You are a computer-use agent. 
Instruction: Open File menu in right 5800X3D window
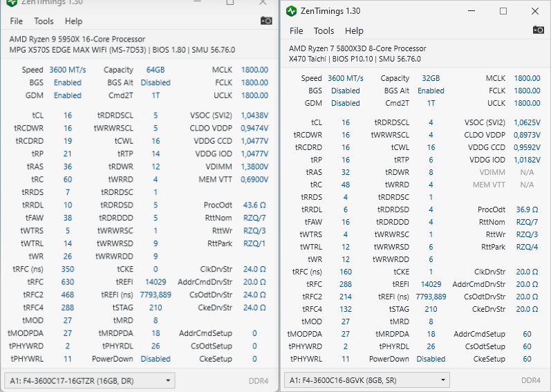click(x=296, y=30)
